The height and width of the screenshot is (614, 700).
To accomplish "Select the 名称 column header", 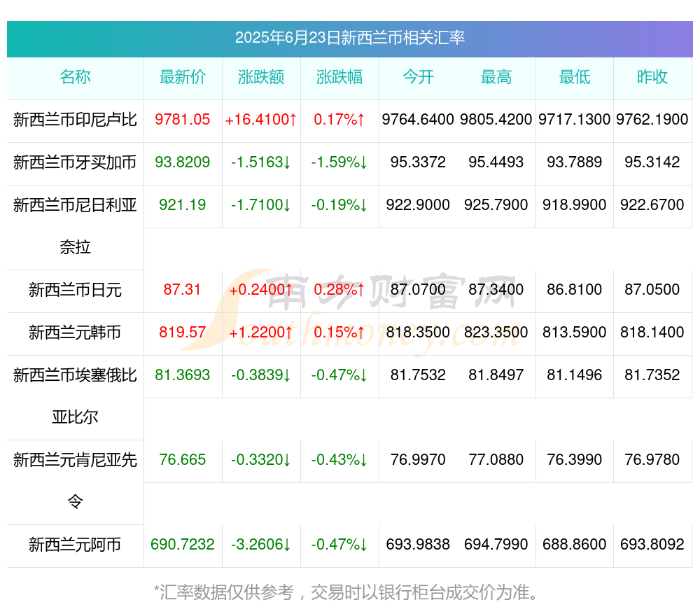I will (x=75, y=77).
